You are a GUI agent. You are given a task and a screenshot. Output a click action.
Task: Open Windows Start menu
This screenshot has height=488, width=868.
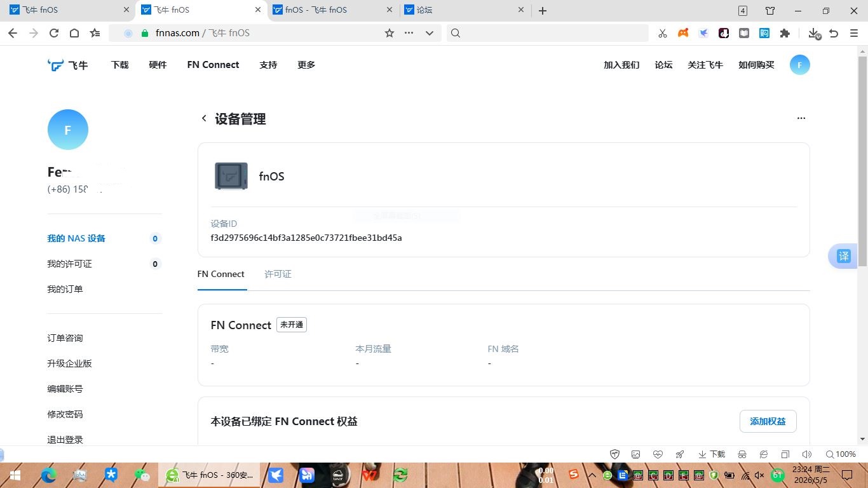(x=15, y=475)
